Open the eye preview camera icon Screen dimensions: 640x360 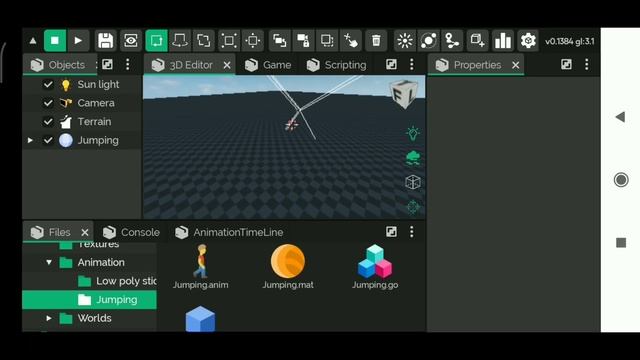pyautogui.click(x=131, y=41)
